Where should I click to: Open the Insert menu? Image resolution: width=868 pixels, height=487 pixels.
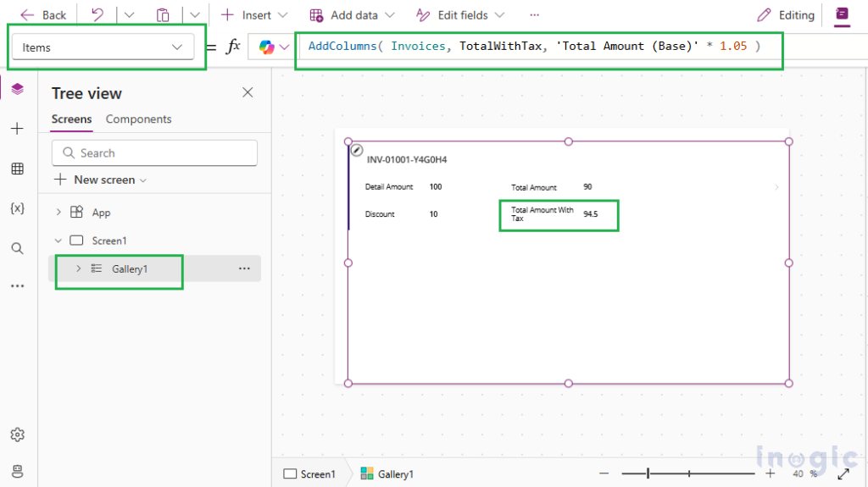254,15
